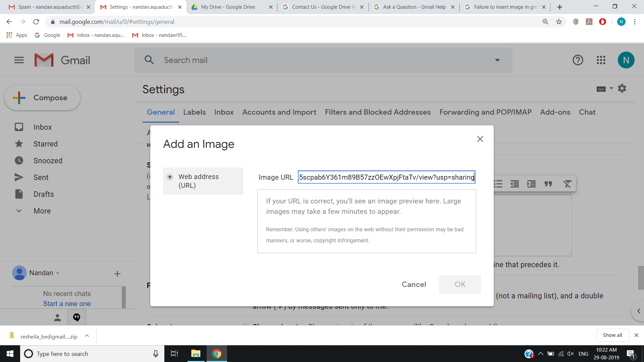Select the Web address (URL) radio button
644x362 pixels.
pos(170,177)
